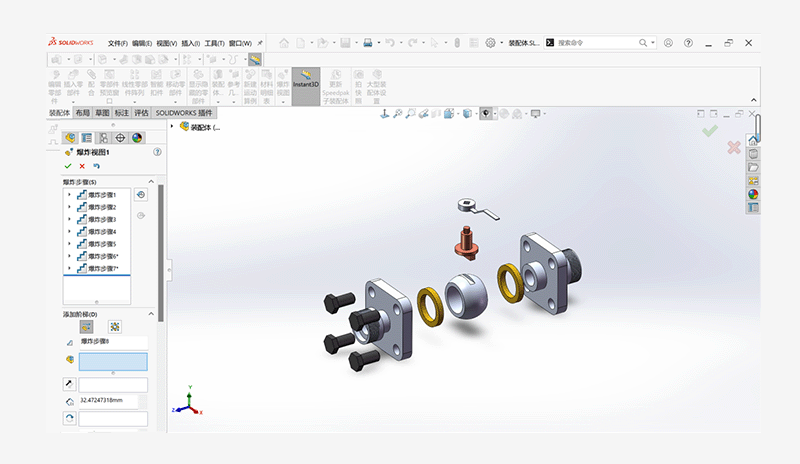Expand the 装配体 flyout tree in the viewport

(x=172, y=127)
